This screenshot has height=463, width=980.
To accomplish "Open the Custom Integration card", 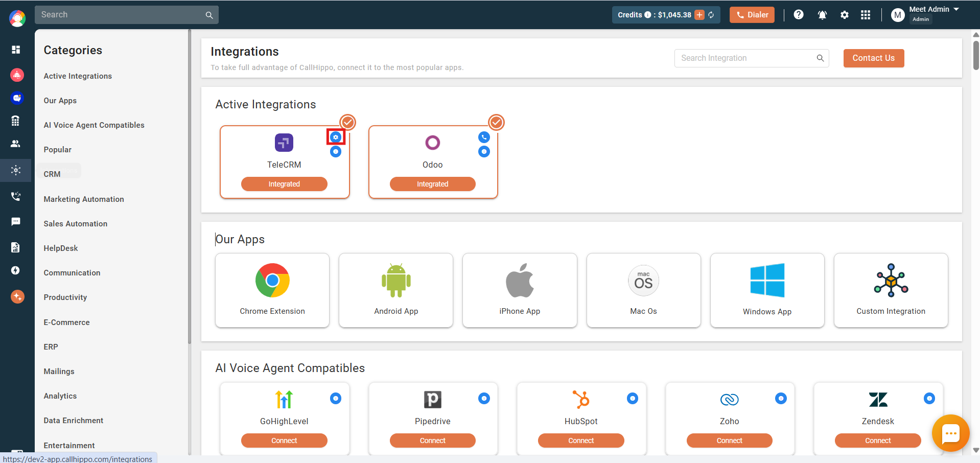I will click(x=891, y=290).
